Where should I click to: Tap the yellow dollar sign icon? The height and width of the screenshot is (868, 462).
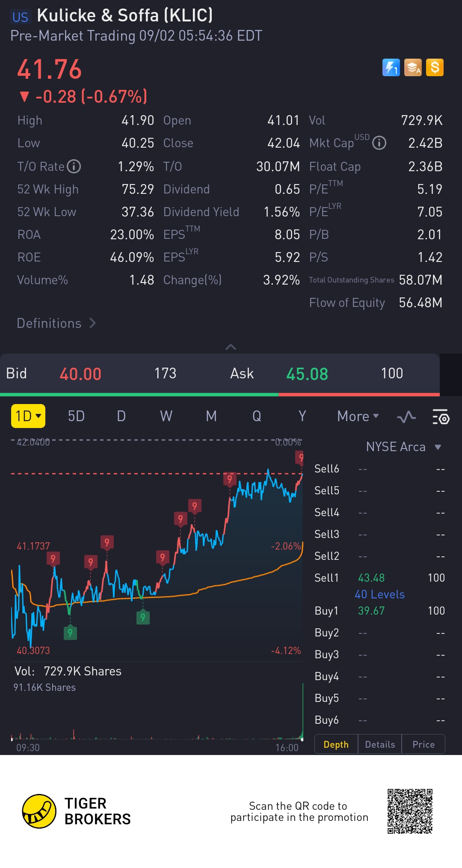[435, 68]
